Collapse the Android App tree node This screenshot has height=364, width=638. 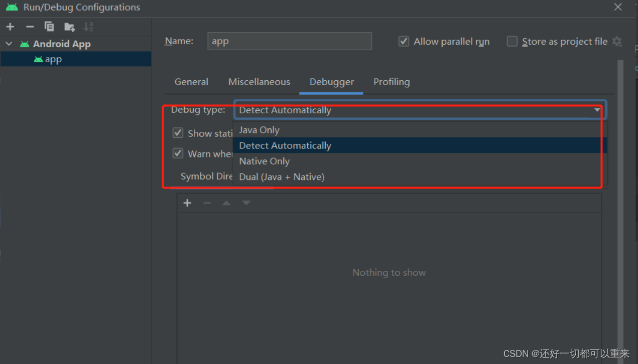pyautogui.click(x=8, y=44)
